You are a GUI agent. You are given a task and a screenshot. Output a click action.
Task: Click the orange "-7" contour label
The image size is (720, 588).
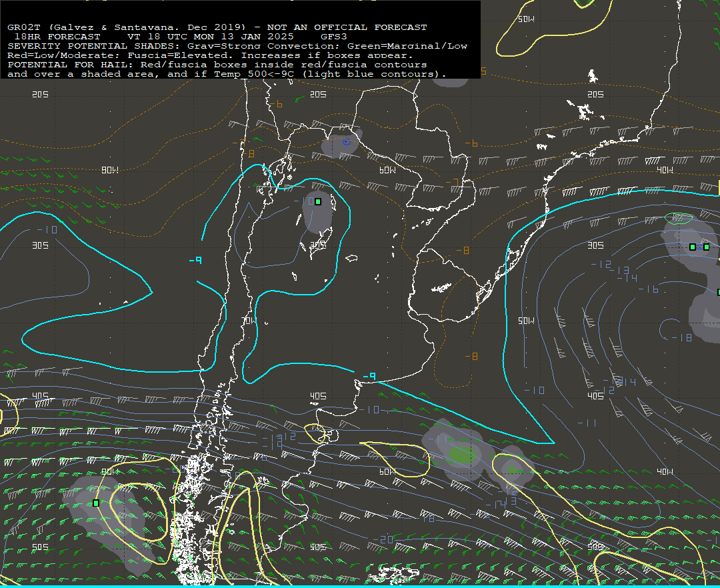(x=452, y=183)
